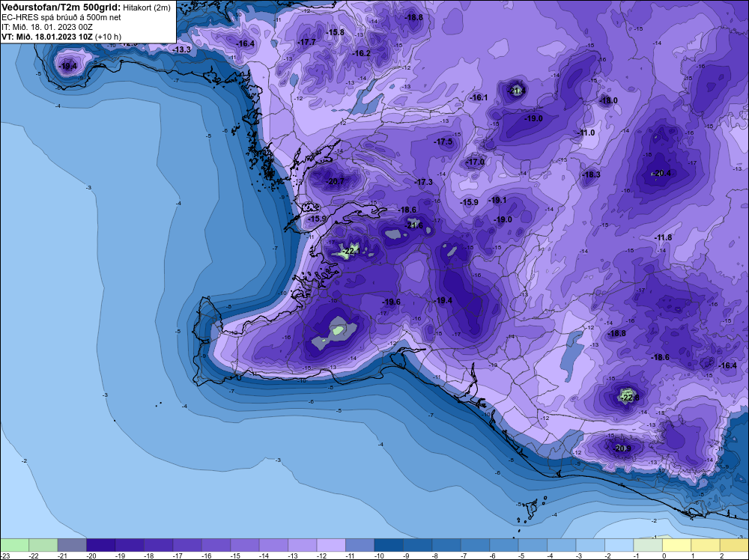The image size is (749, 560).
Task: Click the -15.8 temperature label on map
Action: (x=335, y=32)
